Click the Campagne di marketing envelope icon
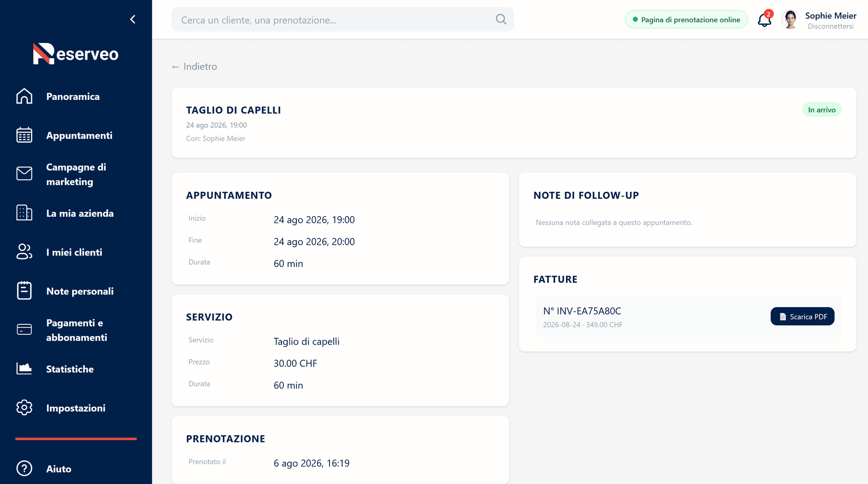The image size is (868, 484). click(24, 174)
